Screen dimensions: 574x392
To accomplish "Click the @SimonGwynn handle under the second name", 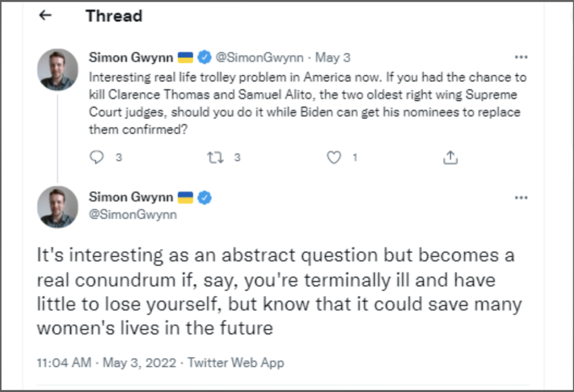I will pos(133,214).
